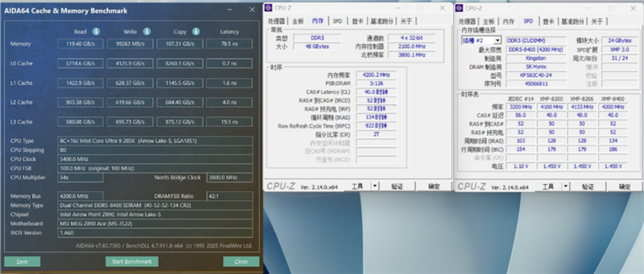The image size is (644, 274).
Task: Click the Memory Write value 99263 MB/s
Action: [130, 44]
